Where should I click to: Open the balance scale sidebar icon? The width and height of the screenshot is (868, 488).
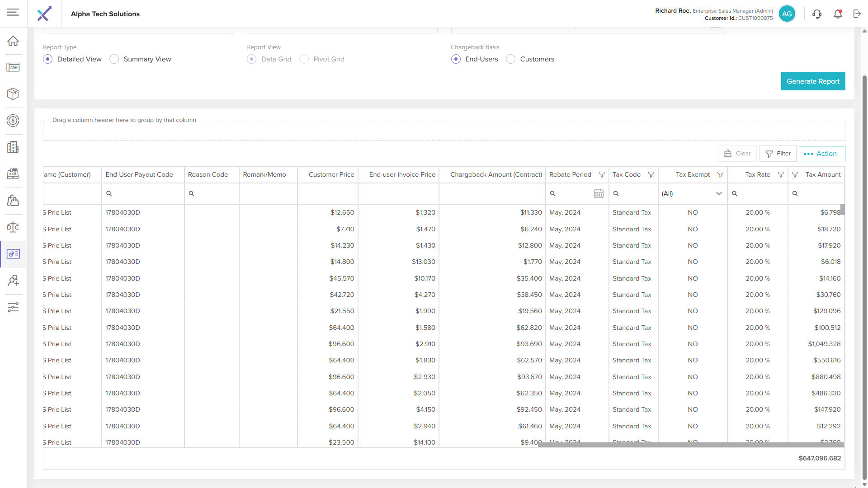click(x=13, y=227)
